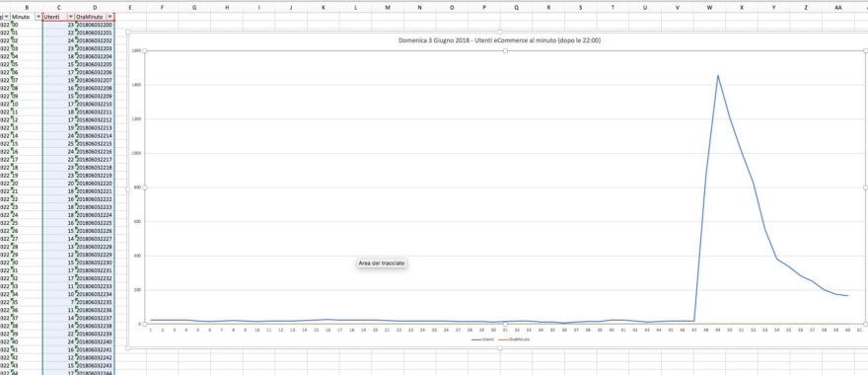Select Minuto cell 00
Viewport: 868px width, 375px height.
26,25
